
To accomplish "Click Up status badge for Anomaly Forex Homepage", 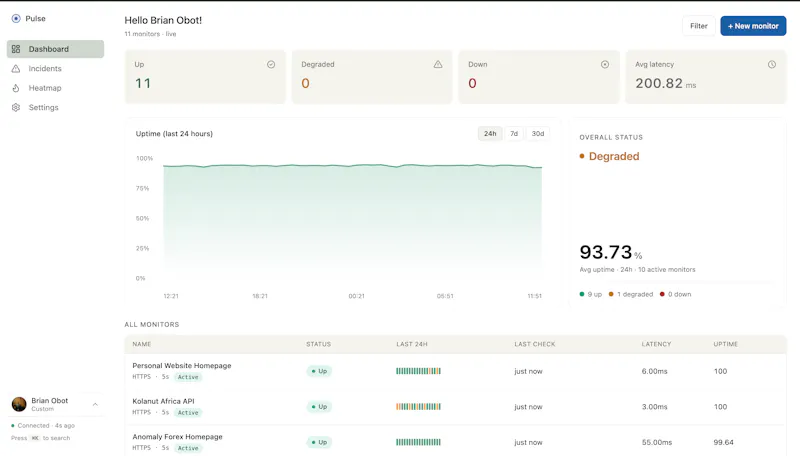I will click(319, 442).
